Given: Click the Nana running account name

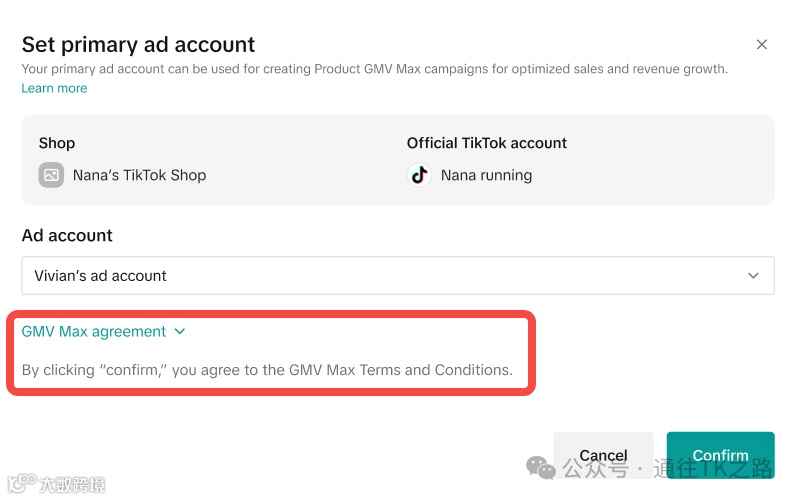Looking at the screenshot, I should point(486,175).
